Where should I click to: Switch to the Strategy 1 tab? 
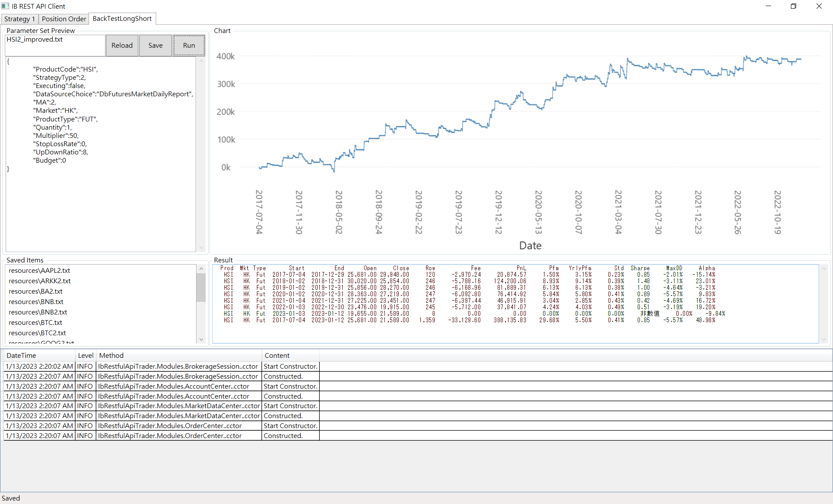(x=20, y=19)
